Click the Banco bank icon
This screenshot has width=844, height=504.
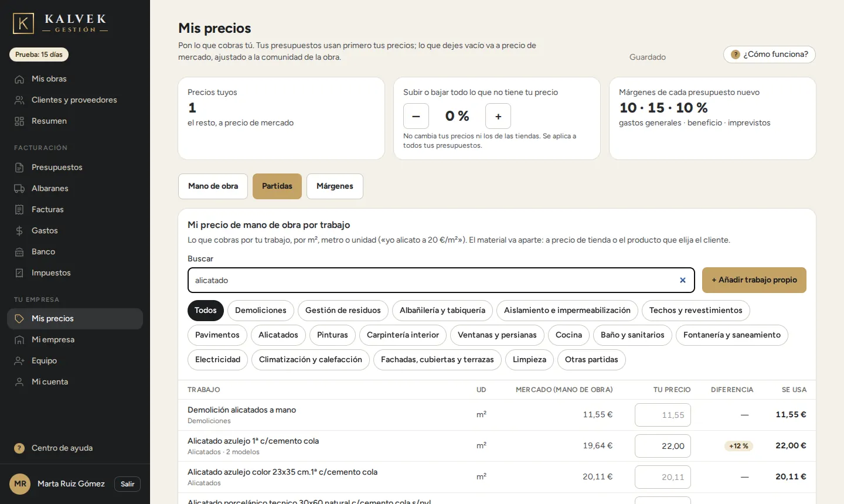19,252
